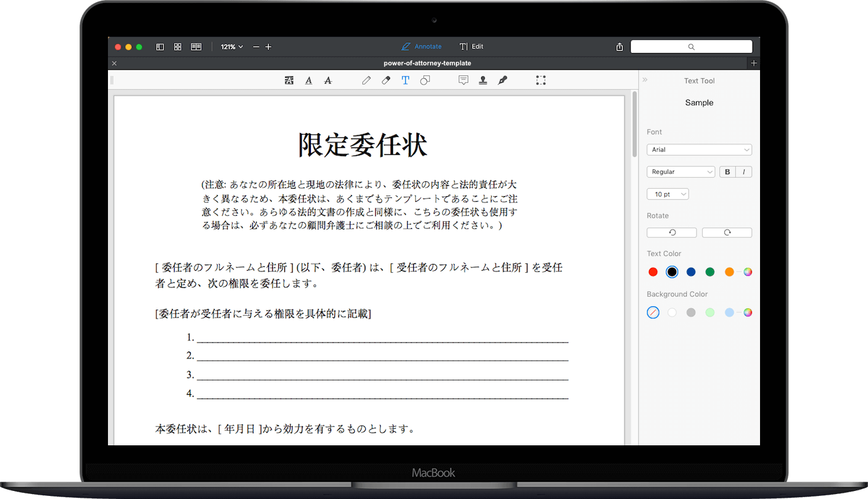Open the shapes tool

click(x=425, y=80)
